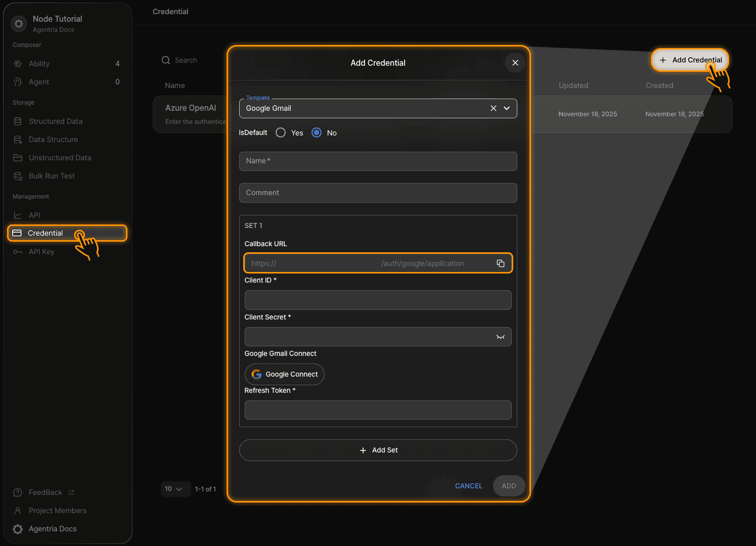The image size is (756, 546).
Task: Expand the Template dropdown arrow
Action: (x=507, y=108)
